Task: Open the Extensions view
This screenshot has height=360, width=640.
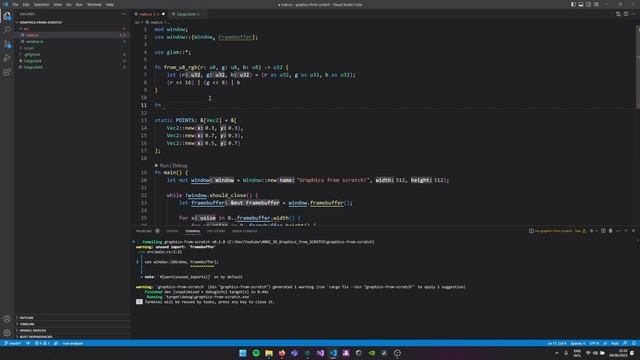Action: point(7,72)
